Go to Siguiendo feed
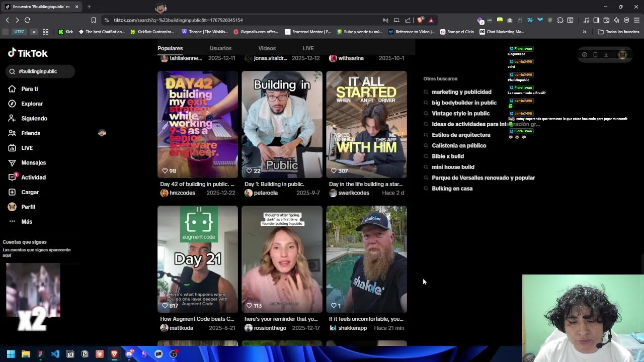The width and height of the screenshot is (644, 362). click(x=28, y=118)
